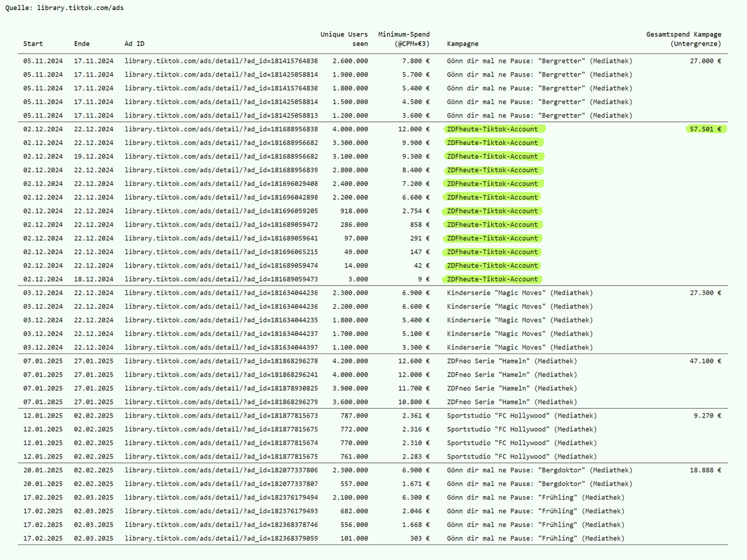Click the minimum spend "858 €"
The image size is (747, 560).
(420, 225)
